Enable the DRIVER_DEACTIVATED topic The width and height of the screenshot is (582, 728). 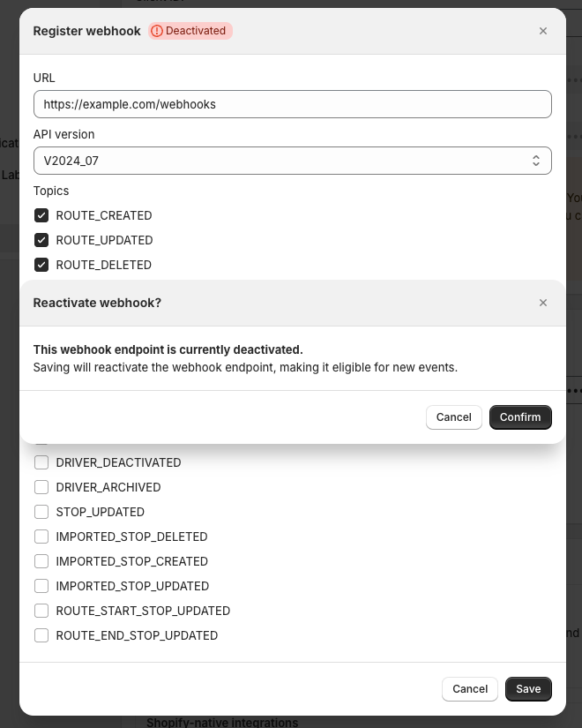[41, 462]
